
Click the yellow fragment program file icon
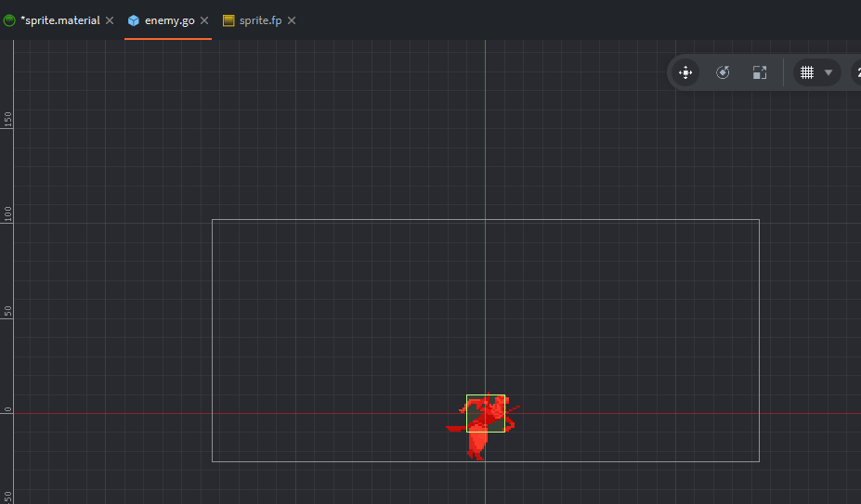[228, 20]
